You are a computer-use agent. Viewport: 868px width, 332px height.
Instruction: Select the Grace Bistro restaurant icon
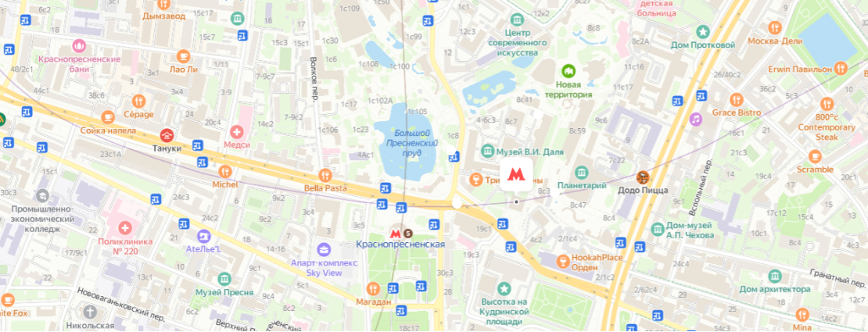coord(737,100)
